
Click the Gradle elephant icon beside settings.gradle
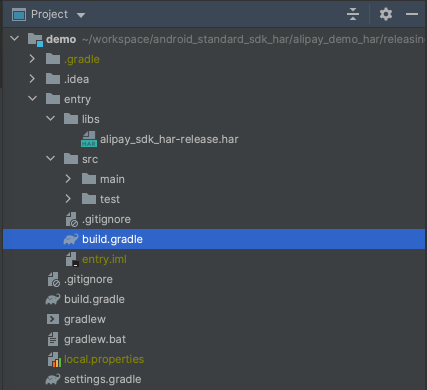coord(53,379)
